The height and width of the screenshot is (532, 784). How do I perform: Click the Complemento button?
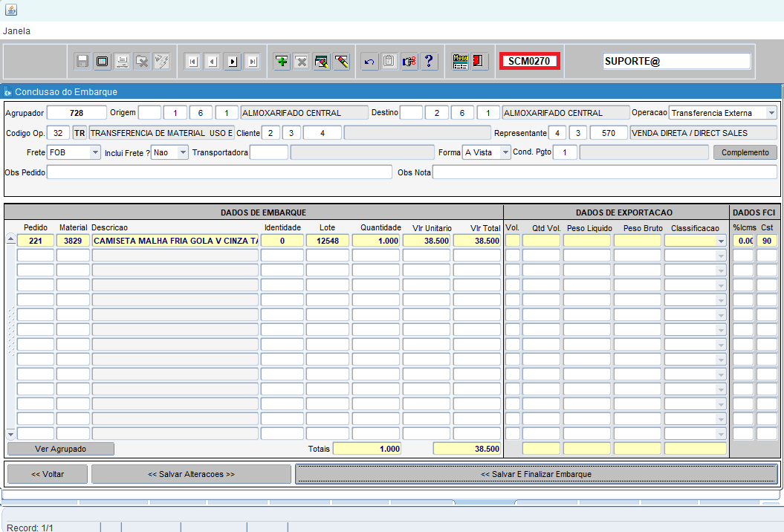[745, 152]
